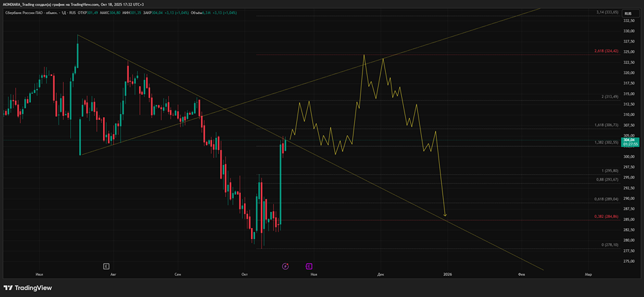Click the 325,00 price scale label
This screenshot has width=644, height=297.
629,52
